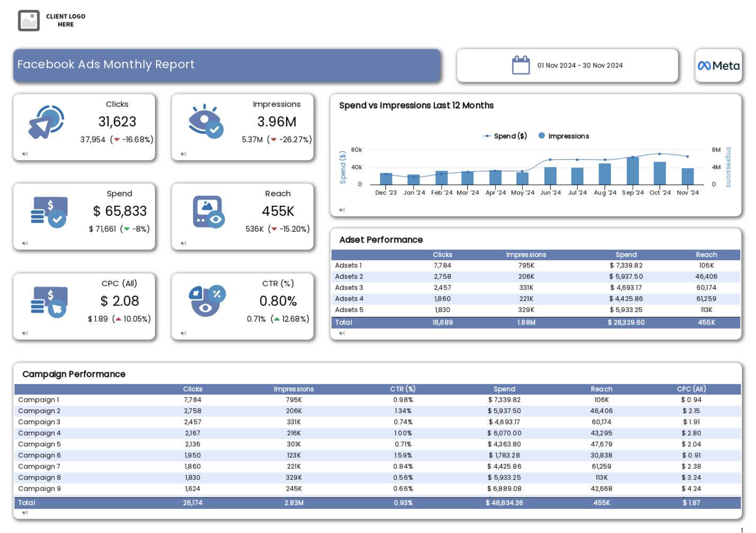Click the Jun '24 bar in the chart
756x533 pixels.
[x=550, y=176]
